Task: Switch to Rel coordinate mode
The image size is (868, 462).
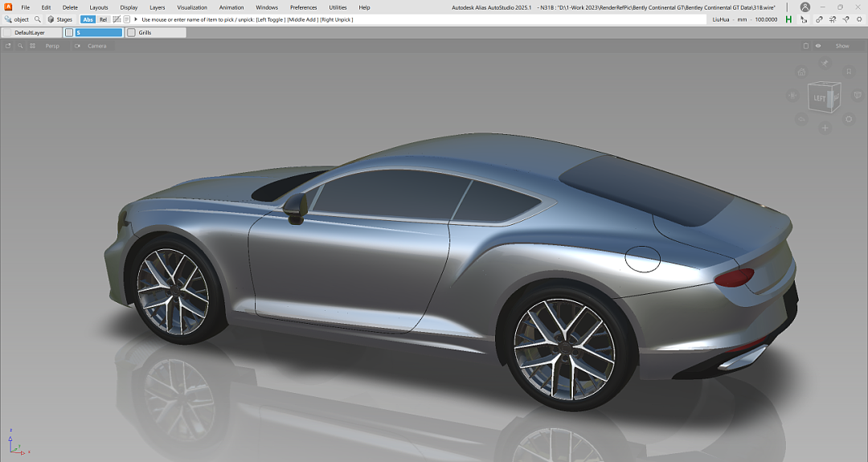Action: [103, 19]
